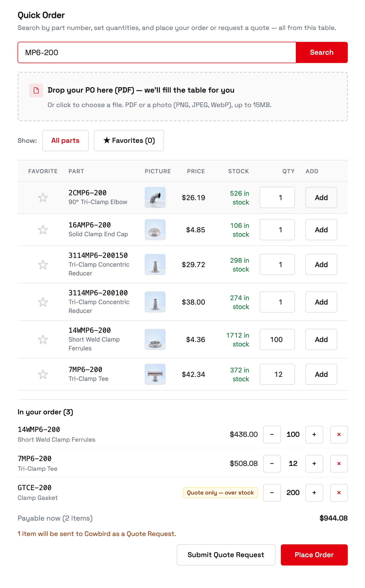Edit quantity field for 2CMP6-200
The height and width of the screenshot is (588, 365).
pyautogui.click(x=277, y=197)
